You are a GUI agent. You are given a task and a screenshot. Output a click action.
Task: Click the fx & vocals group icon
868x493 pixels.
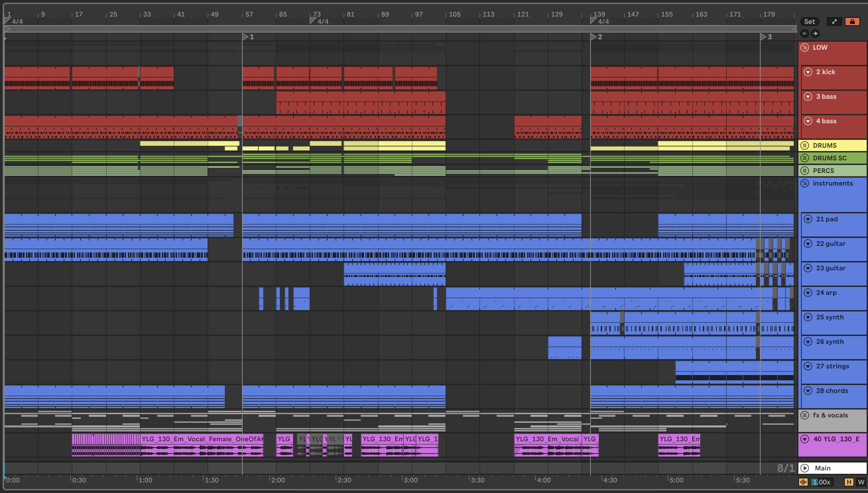point(805,415)
